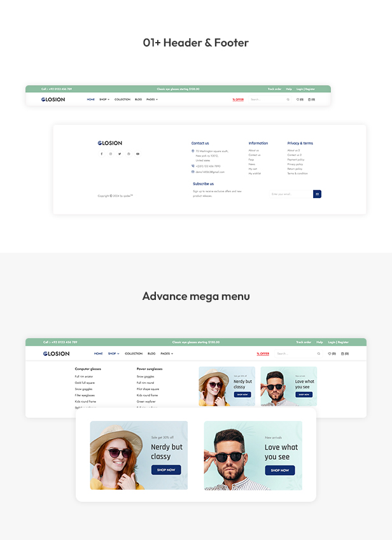This screenshot has height=540, width=392.
Task: Click the Enter your email field
Action: pos(291,194)
